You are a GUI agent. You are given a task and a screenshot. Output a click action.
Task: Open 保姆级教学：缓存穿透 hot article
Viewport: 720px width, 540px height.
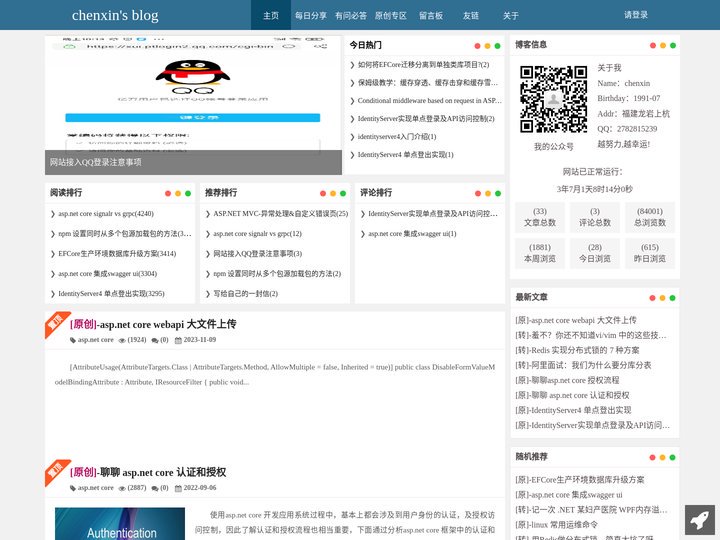pos(428,83)
